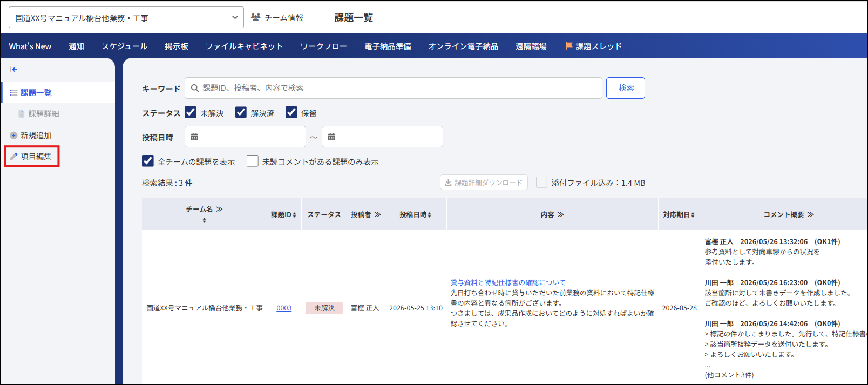Image resolution: width=868 pixels, height=385 pixels.
Task: Sort by 投稿日時 column arrows
Action: click(429, 215)
